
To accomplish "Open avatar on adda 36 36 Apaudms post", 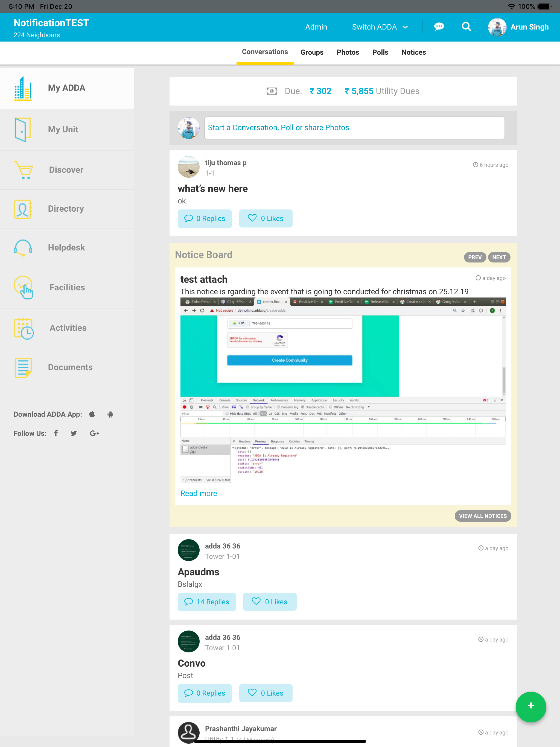I will click(188, 550).
